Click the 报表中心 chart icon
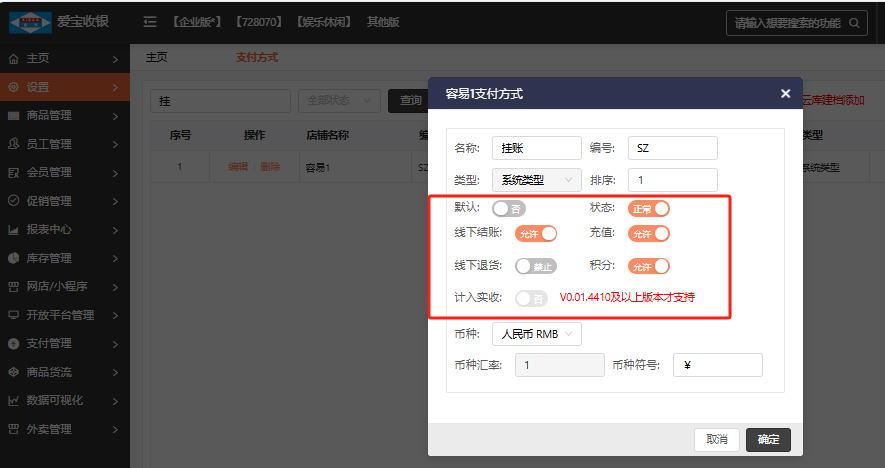 pyautogui.click(x=14, y=230)
